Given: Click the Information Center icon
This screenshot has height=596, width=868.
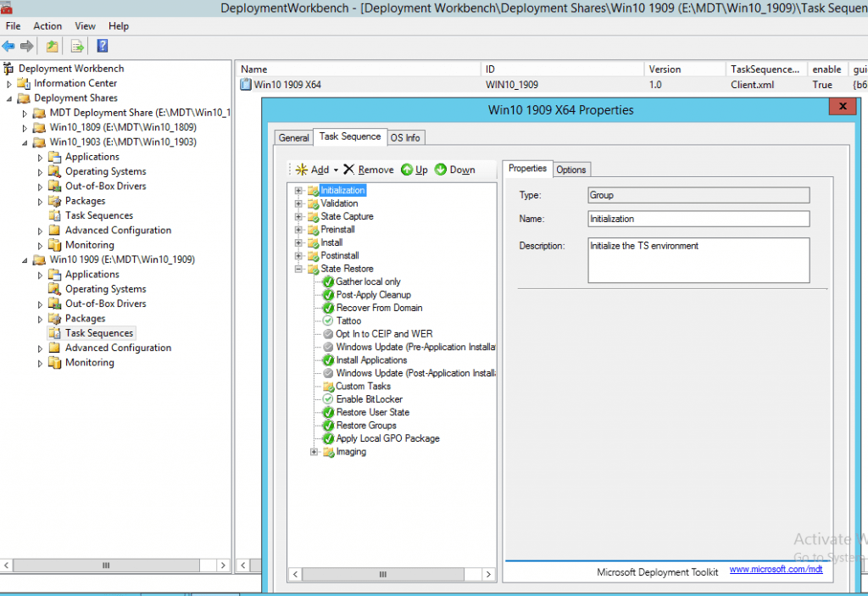Looking at the screenshot, I should [23, 83].
